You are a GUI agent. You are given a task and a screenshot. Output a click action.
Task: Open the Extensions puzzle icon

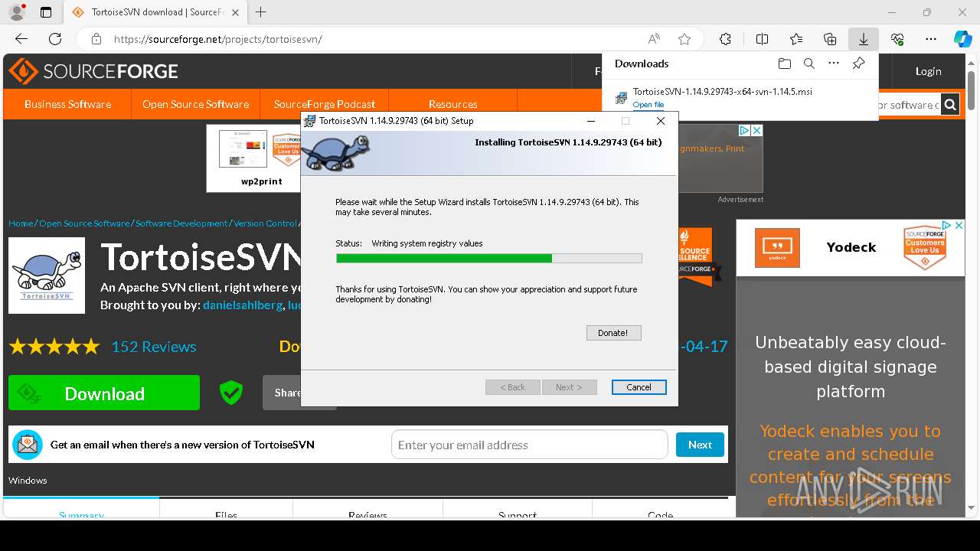(725, 39)
